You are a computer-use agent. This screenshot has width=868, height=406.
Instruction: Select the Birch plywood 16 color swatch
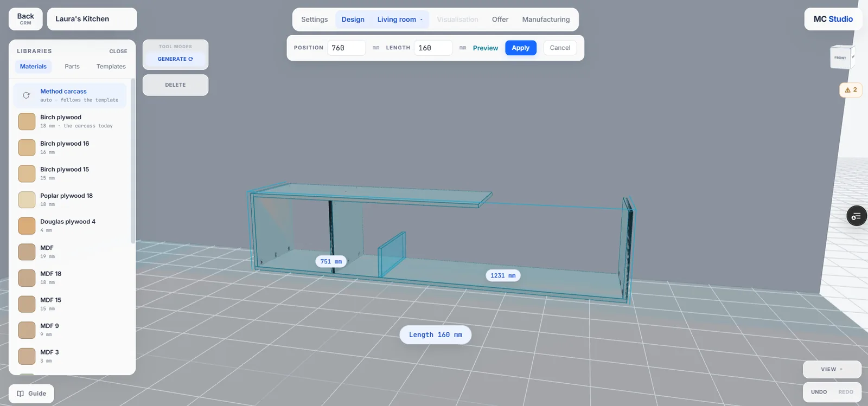point(27,147)
